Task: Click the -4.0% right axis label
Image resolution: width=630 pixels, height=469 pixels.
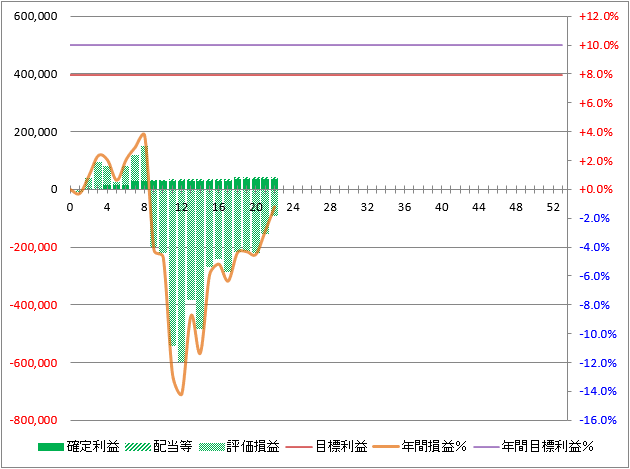Action: click(594, 247)
